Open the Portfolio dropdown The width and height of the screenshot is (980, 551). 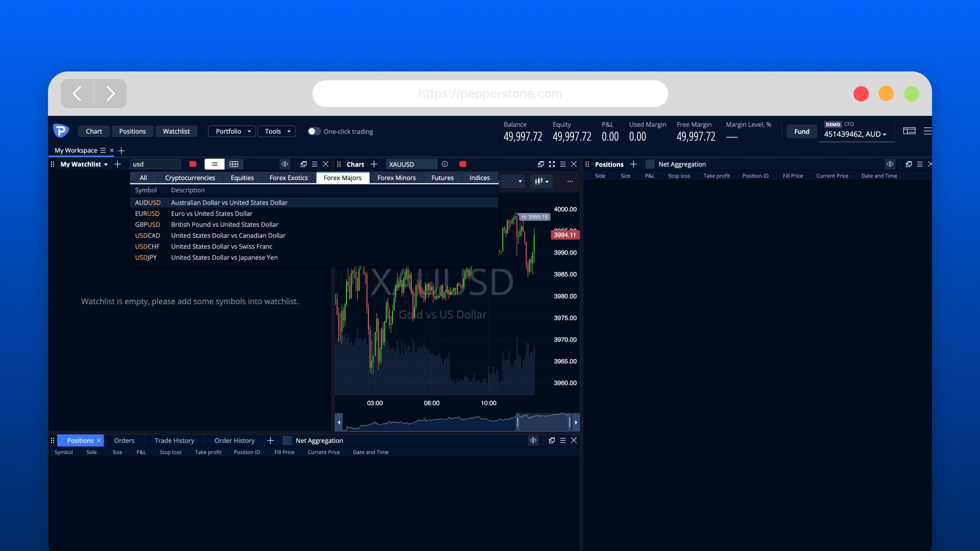coord(232,132)
